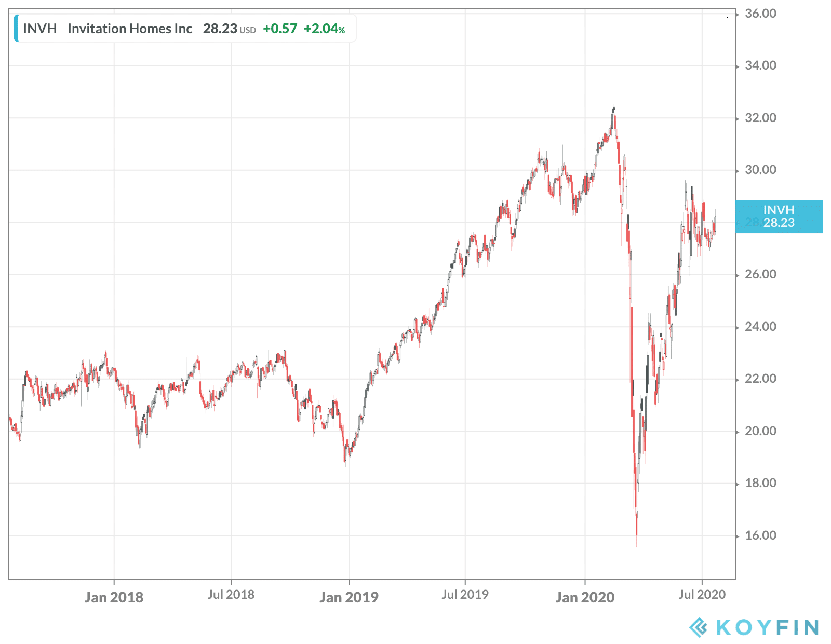831x644 pixels.
Task: Click the 30.00 price axis label
Action: [x=760, y=170]
